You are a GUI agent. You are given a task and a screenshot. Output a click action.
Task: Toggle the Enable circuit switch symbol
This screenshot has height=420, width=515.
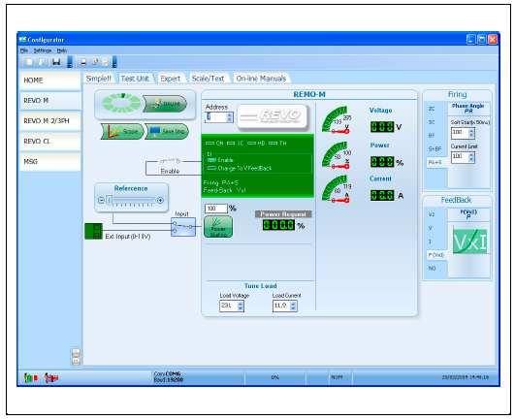[170, 162]
